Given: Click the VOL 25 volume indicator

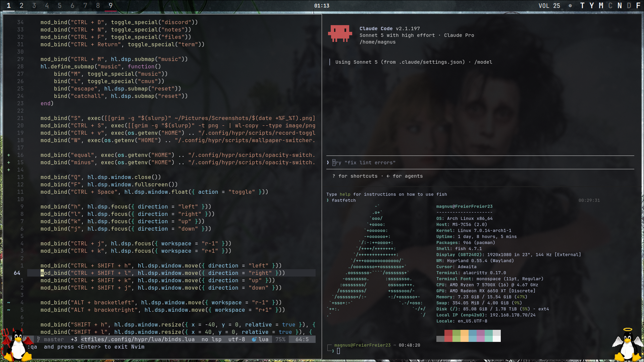Looking at the screenshot, I should pos(549,6).
